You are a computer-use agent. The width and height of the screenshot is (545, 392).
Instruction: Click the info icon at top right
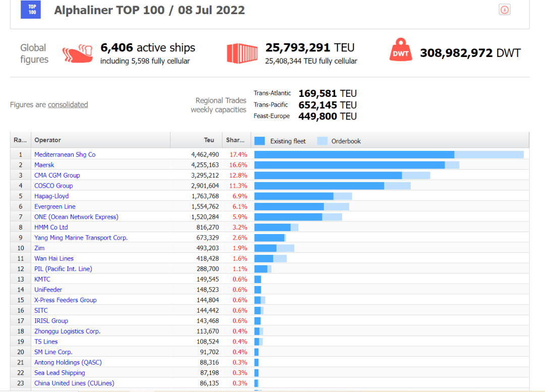pyautogui.click(x=504, y=10)
